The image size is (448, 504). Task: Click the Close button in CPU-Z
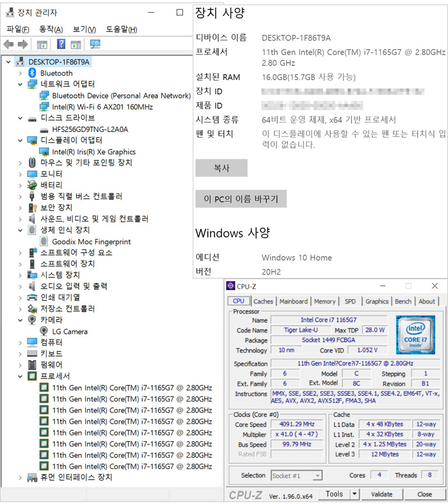pos(424,494)
